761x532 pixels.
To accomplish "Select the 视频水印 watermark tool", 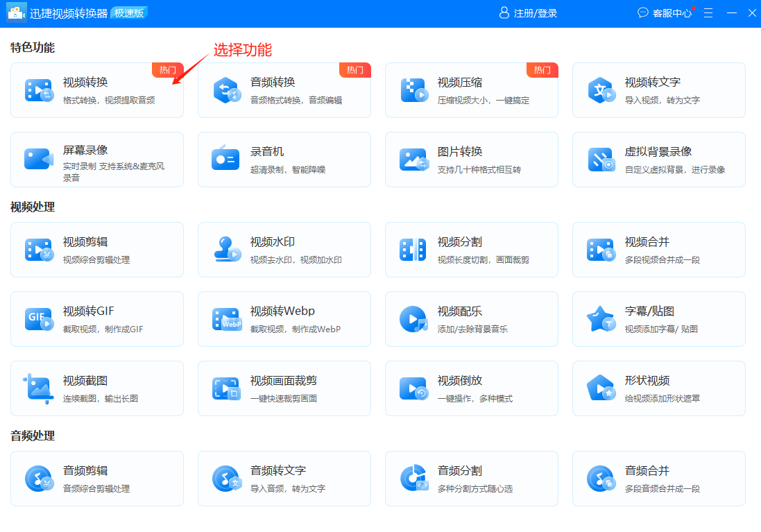I will click(x=284, y=250).
